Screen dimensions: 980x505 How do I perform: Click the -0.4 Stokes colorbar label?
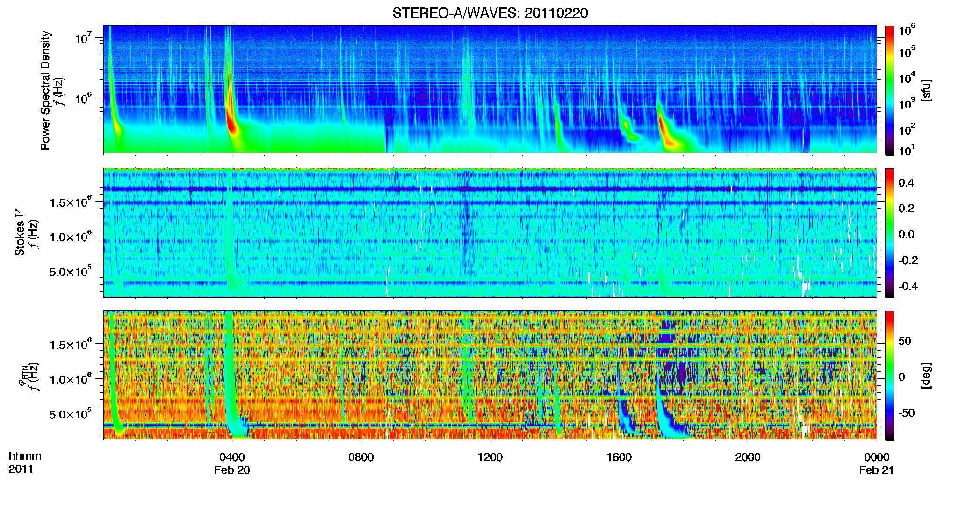point(908,286)
